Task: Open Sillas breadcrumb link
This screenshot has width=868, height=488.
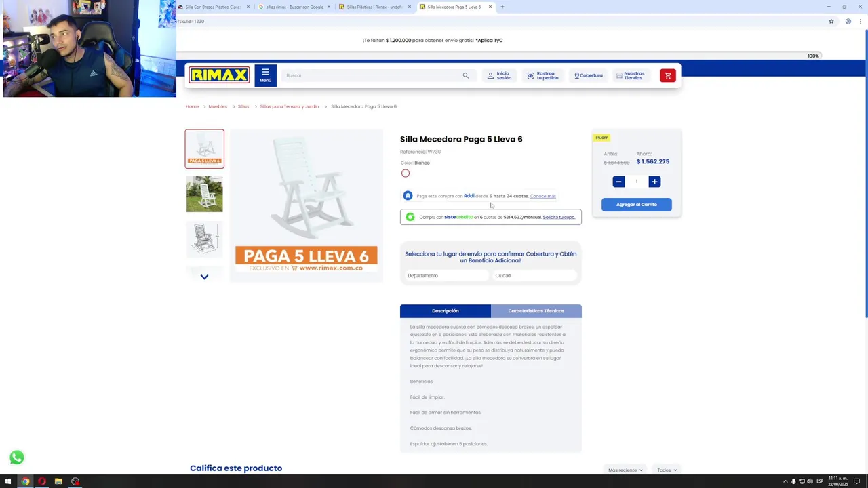Action: point(243,106)
